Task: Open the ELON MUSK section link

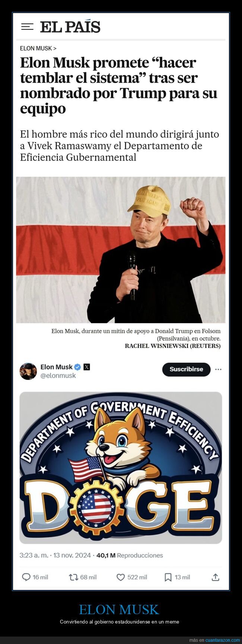Action: [38, 48]
